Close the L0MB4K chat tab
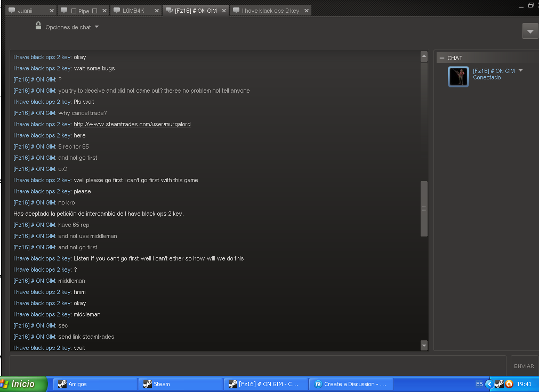The image size is (539, 392). coord(156,11)
